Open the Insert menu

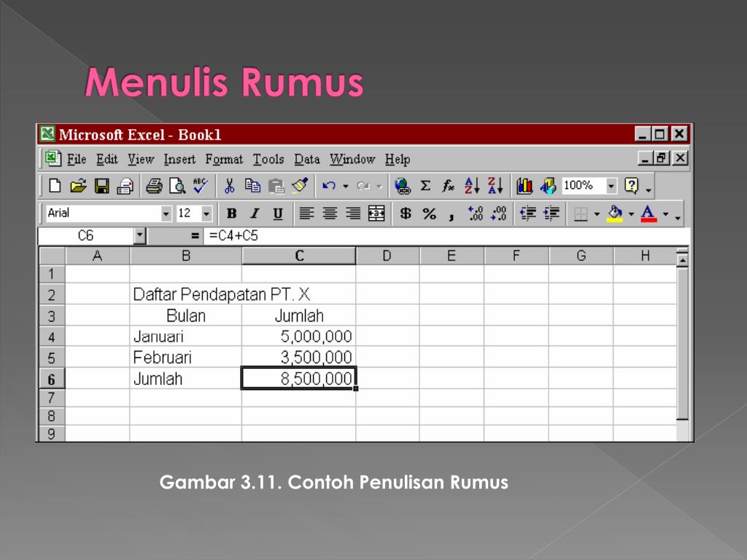click(x=179, y=159)
